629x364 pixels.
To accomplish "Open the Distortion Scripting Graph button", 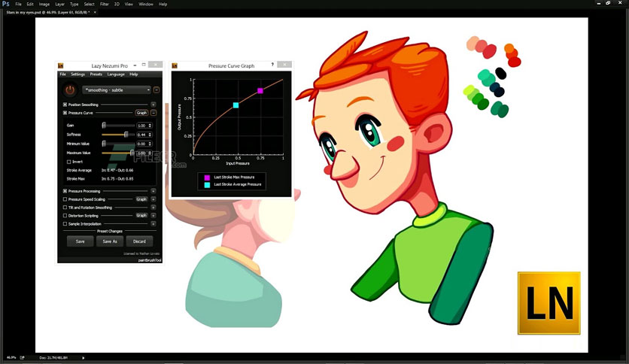I will point(141,216).
